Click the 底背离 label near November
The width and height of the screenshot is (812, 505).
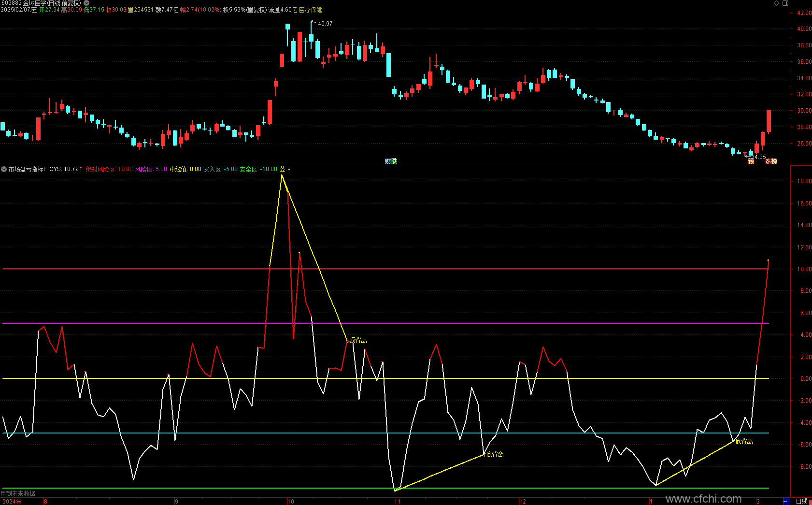495,454
